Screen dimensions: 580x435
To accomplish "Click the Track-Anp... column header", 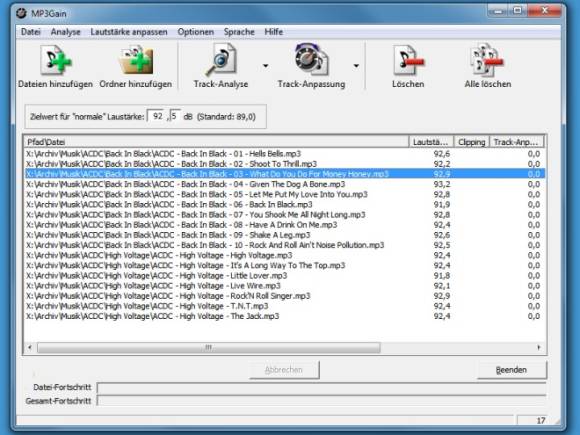I will (516, 142).
